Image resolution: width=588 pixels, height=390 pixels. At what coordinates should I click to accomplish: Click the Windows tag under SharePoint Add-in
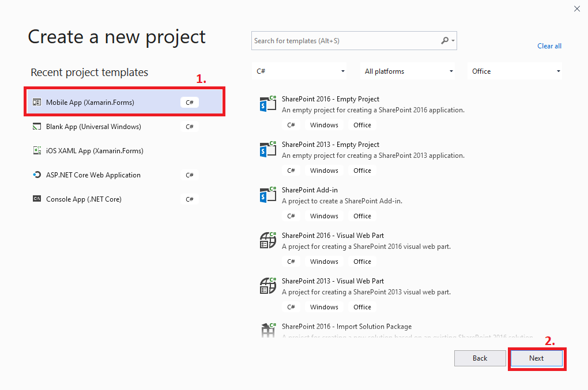[x=323, y=215]
